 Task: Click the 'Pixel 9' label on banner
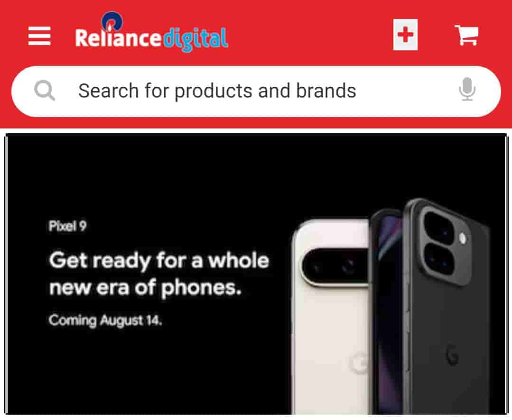tap(67, 226)
